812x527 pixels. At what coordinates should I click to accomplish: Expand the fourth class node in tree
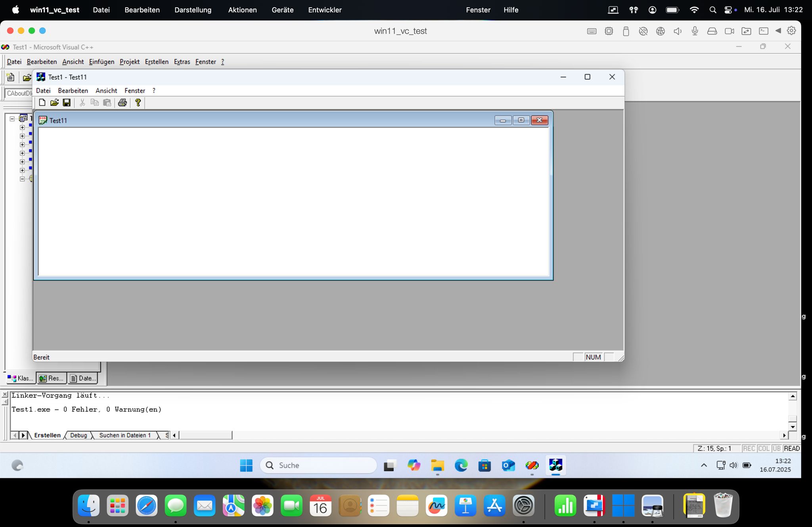[22, 153]
